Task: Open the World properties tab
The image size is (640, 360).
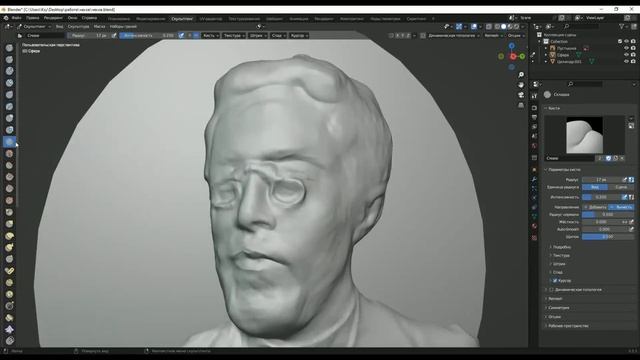Action: point(534,146)
